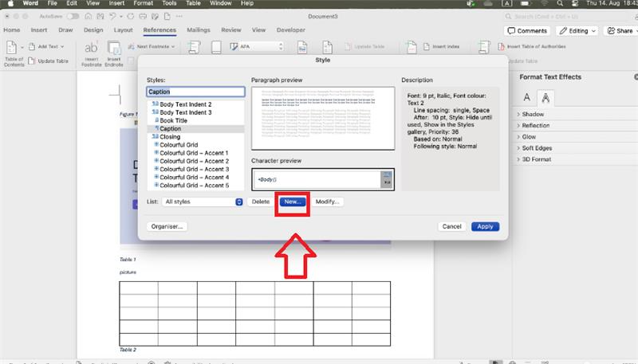The image size is (638, 364).
Task: Click Insert Table of Authorities
Action: 532,47
